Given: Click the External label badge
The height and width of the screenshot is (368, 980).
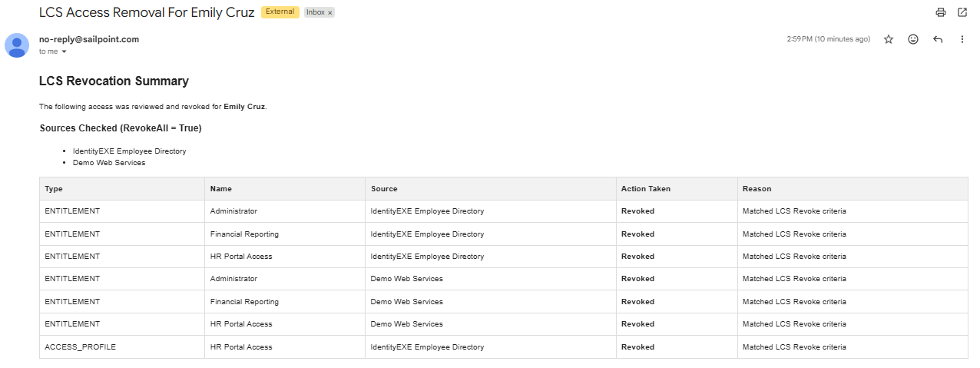Looking at the screenshot, I should [280, 12].
